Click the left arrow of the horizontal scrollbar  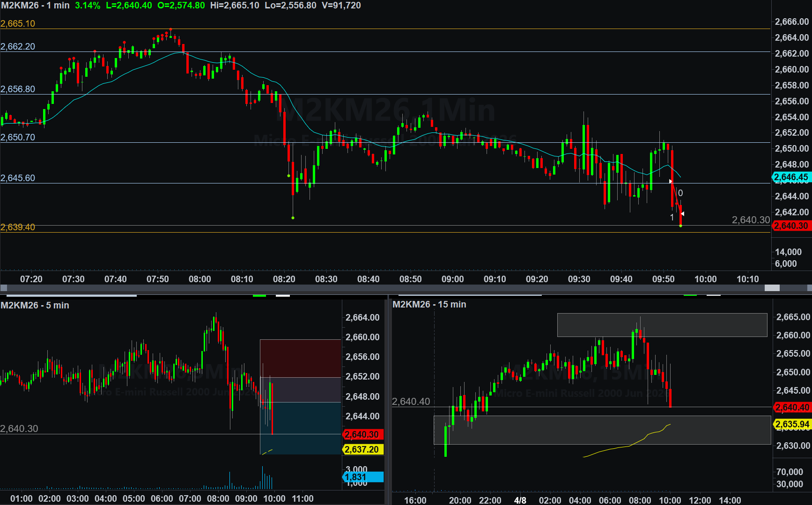click(x=4, y=288)
